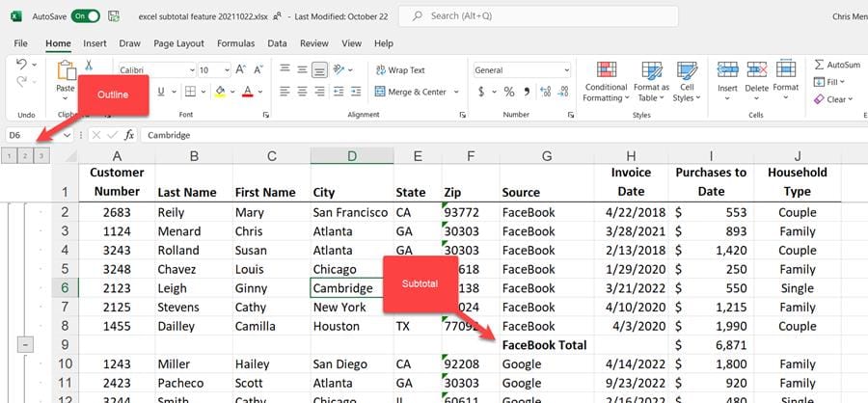
Task: Show outline level 1
Action: click(x=9, y=156)
